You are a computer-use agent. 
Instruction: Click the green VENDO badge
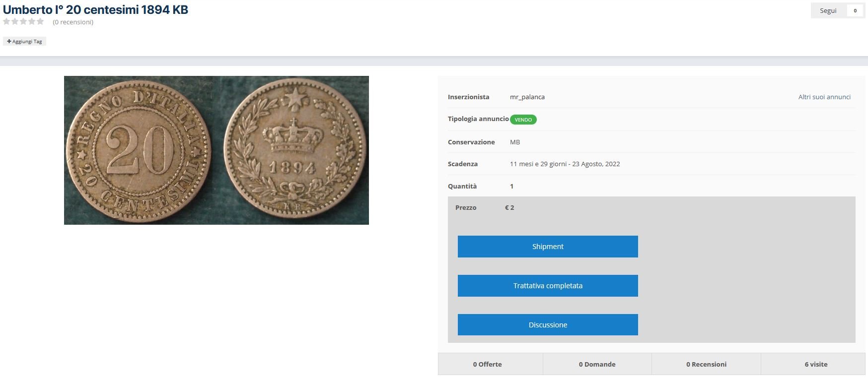click(x=523, y=120)
